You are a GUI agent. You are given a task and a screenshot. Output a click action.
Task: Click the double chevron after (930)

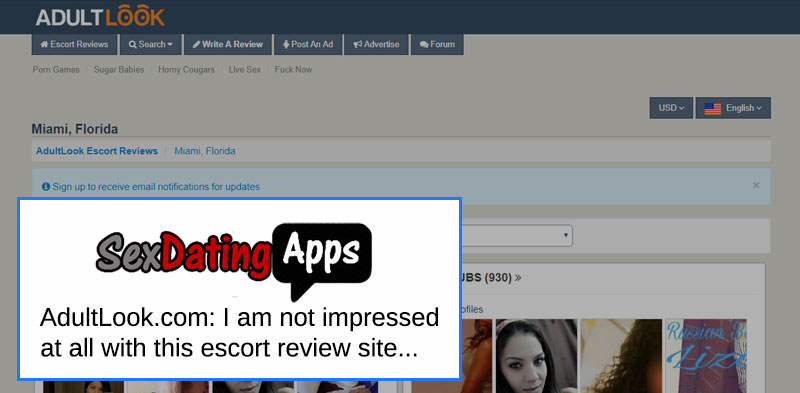518,278
